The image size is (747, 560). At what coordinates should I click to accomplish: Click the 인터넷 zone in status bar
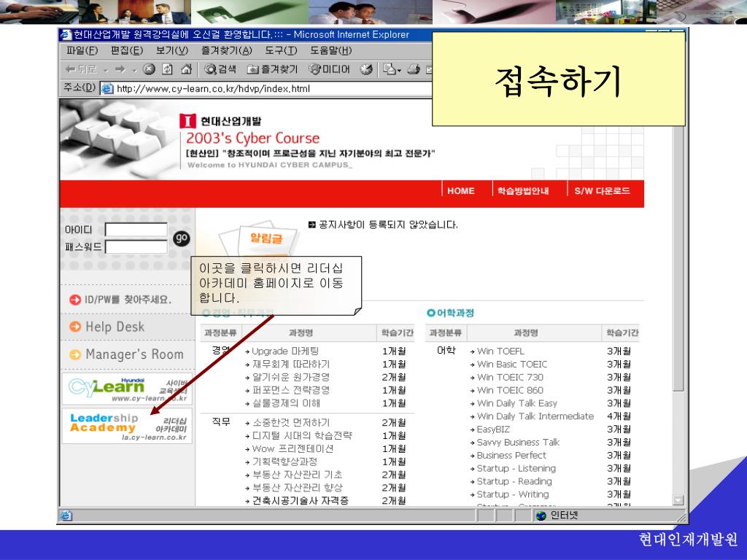(x=557, y=516)
